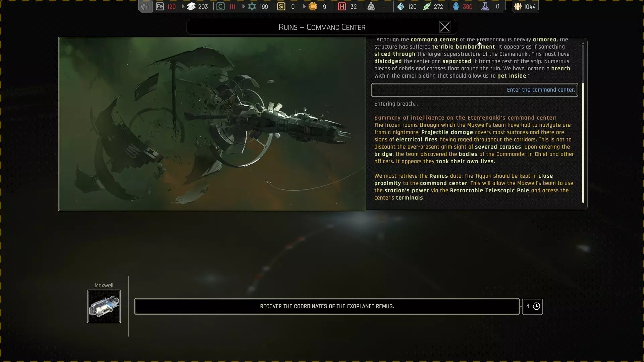Image resolution: width=644 pixels, height=362 pixels.
Task: Click the science flask resource icon
Action: click(x=485, y=6)
